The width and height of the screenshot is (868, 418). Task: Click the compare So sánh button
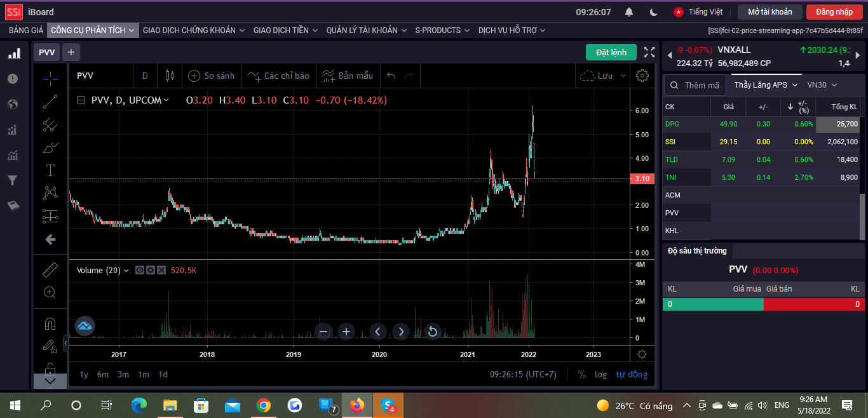[x=212, y=76]
